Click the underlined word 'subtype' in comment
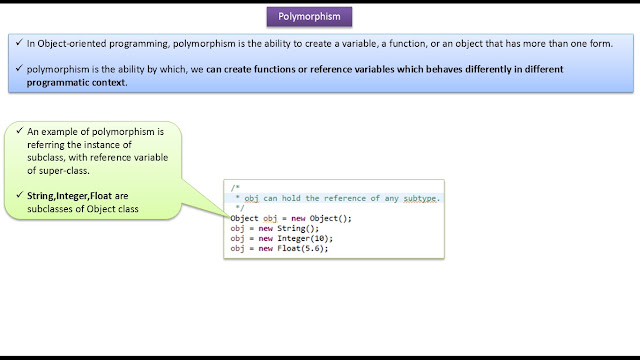This screenshot has height=360, width=640. click(420, 198)
